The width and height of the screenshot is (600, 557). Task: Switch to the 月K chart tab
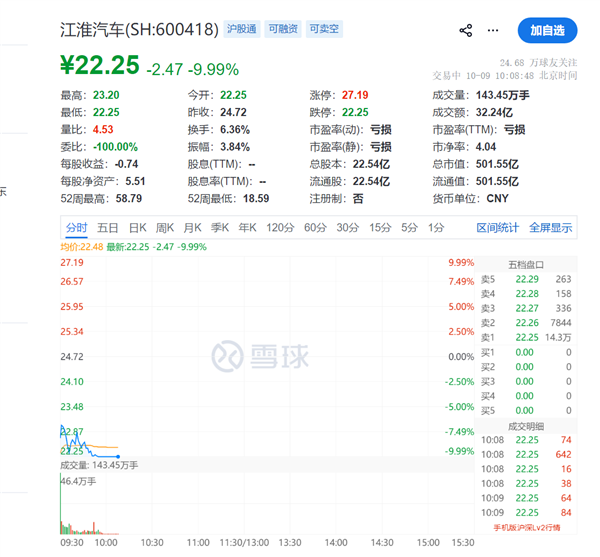[192, 228]
